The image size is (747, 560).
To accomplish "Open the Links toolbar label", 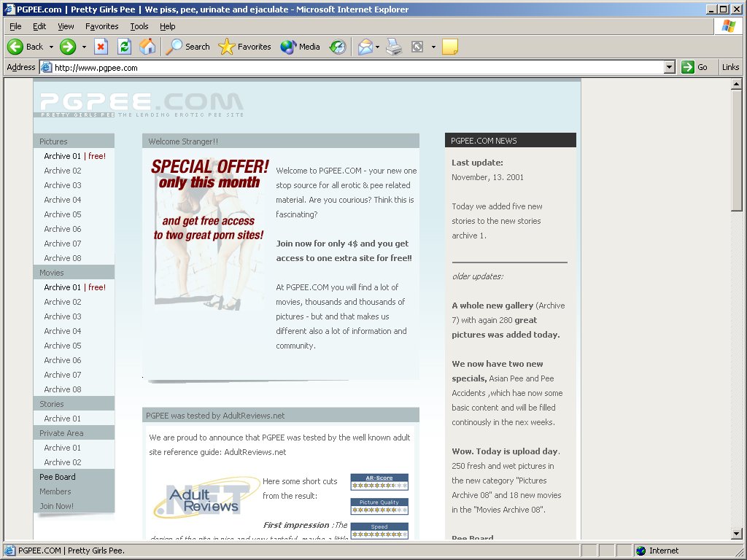I will click(x=729, y=67).
